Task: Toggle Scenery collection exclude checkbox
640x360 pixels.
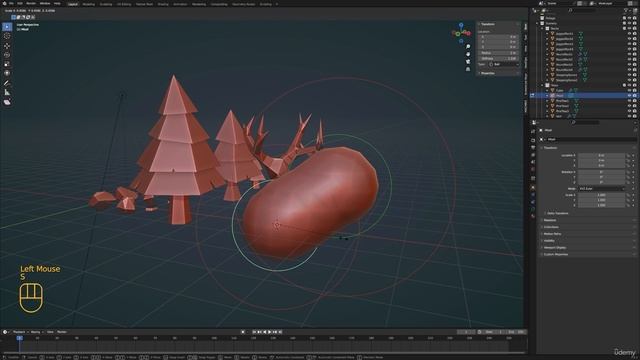Action: click(624, 23)
